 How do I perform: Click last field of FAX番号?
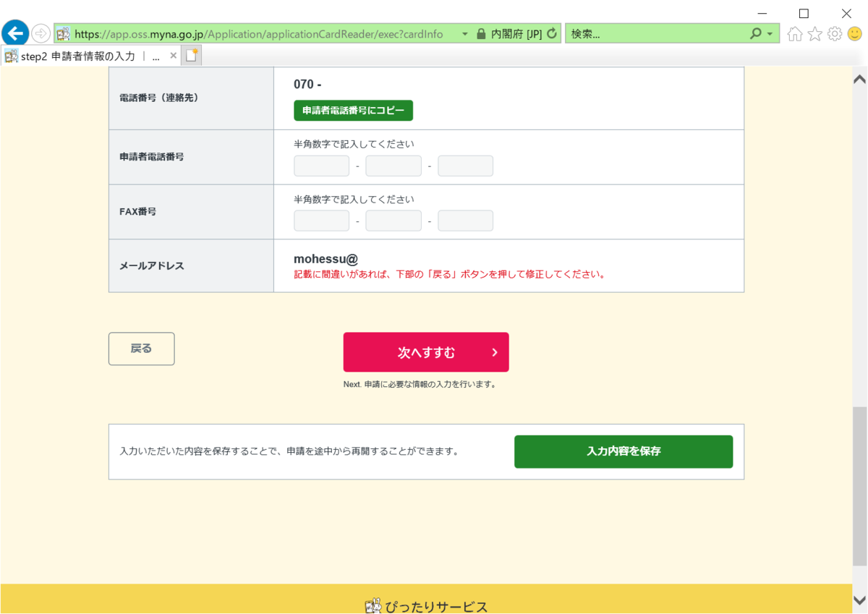465,221
